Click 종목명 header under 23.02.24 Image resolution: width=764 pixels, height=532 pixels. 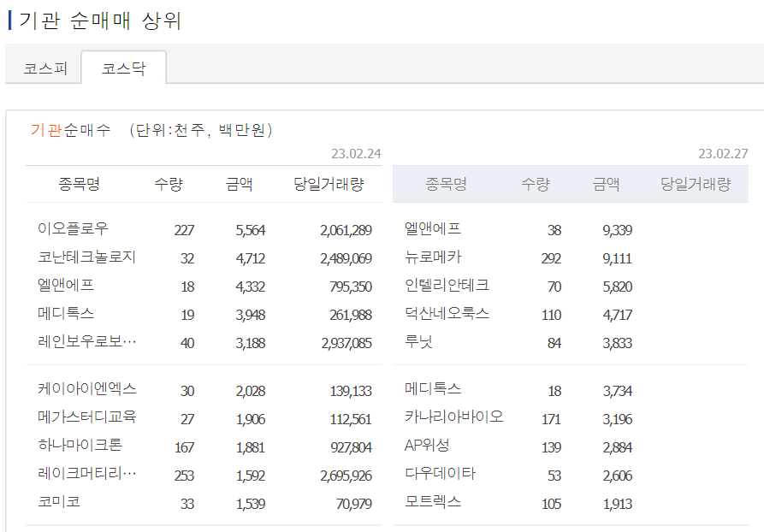[x=79, y=184]
